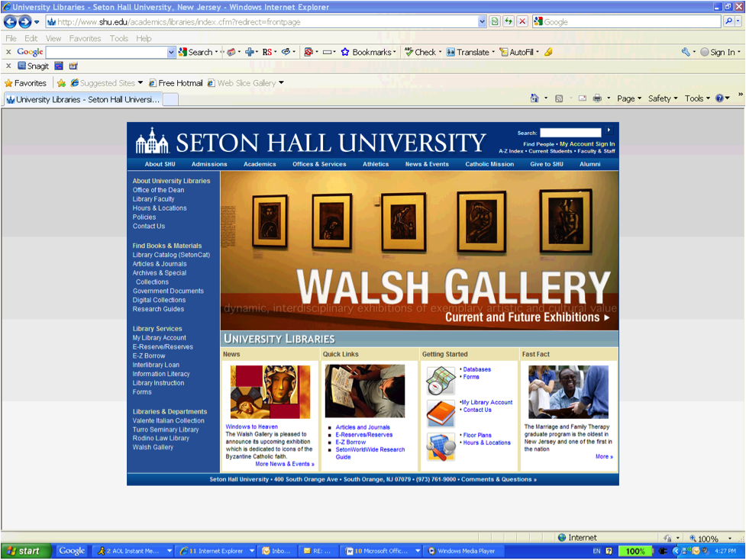Click Sign In on Google toolbar
Screen dimensions: 746x560
718,53
